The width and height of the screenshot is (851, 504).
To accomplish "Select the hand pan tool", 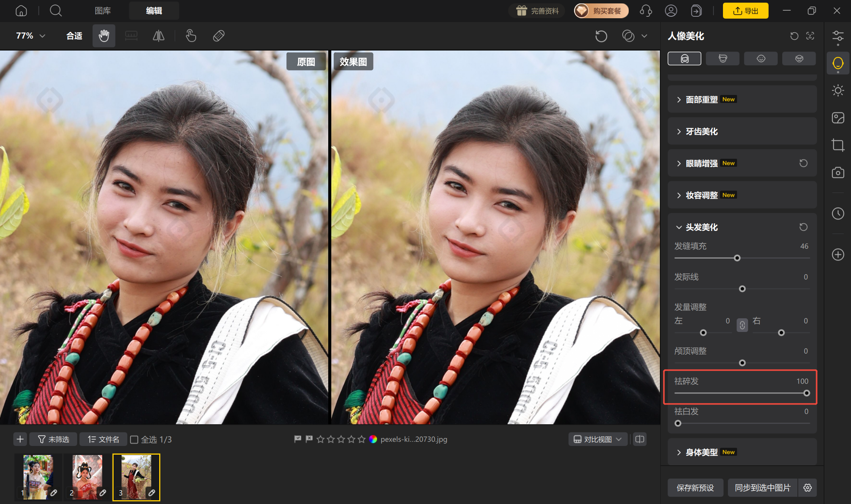I will pos(104,36).
